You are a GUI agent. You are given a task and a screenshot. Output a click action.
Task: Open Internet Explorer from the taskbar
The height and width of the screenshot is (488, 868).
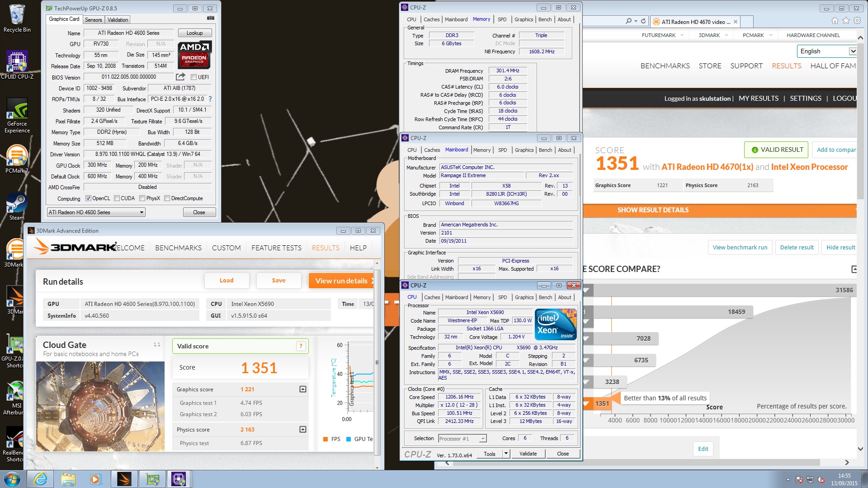click(40, 479)
